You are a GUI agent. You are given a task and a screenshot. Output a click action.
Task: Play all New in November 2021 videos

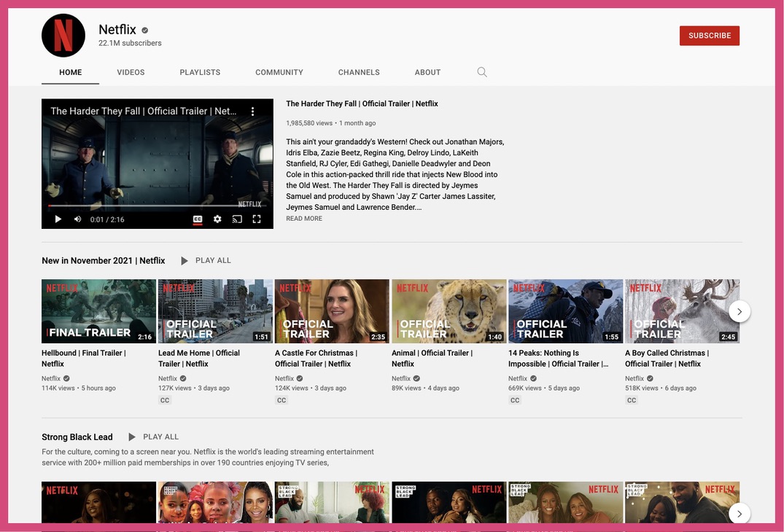pos(213,260)
